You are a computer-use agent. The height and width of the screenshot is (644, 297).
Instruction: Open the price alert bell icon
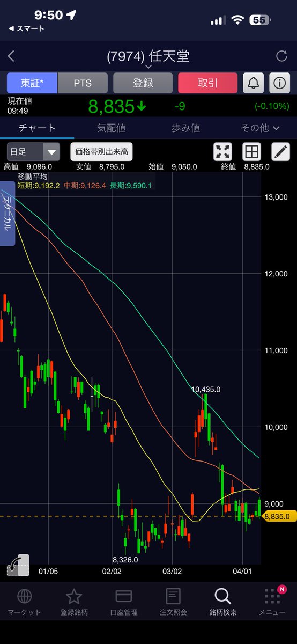click(253, 83)
